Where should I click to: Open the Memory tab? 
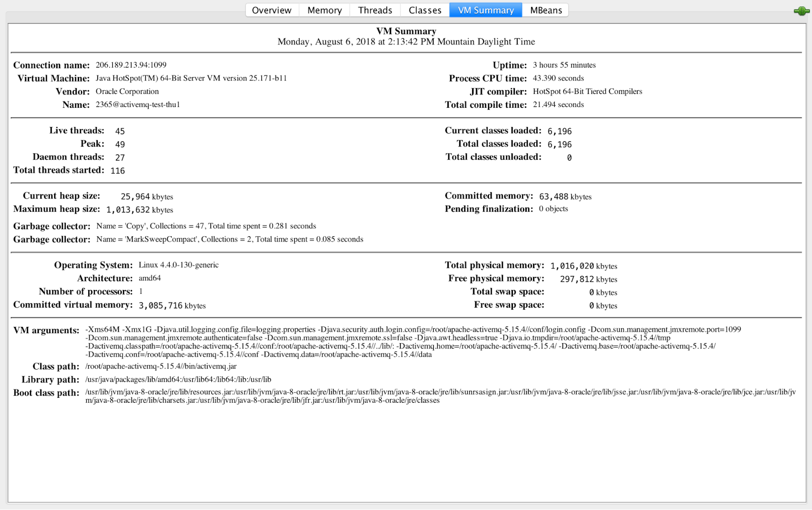[324, 10]
